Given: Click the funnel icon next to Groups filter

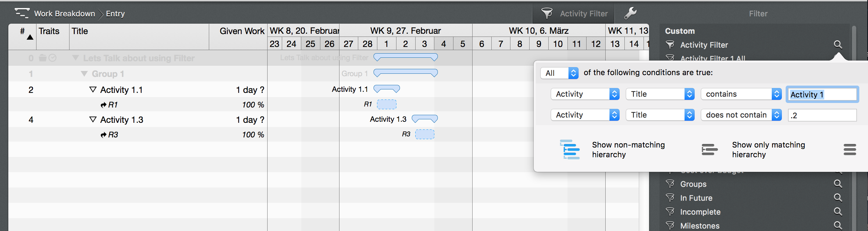Looking at the screenshot, I should click(670, 184).
